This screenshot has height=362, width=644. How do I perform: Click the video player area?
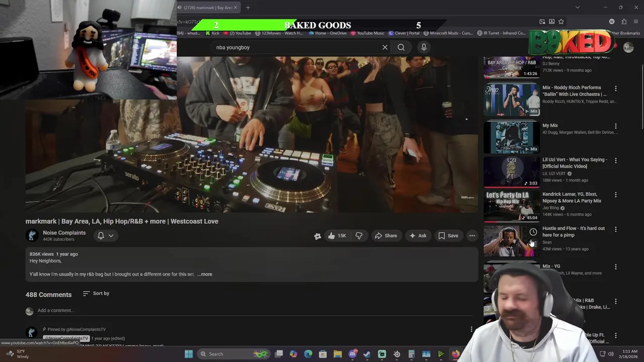click(x=252, y=134)
